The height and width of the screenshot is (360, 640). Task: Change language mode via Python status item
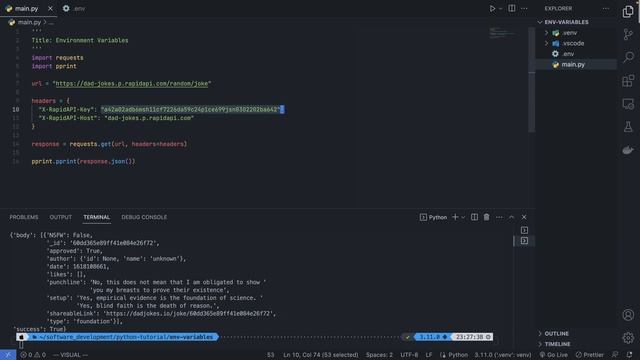(x=458, y=355)
